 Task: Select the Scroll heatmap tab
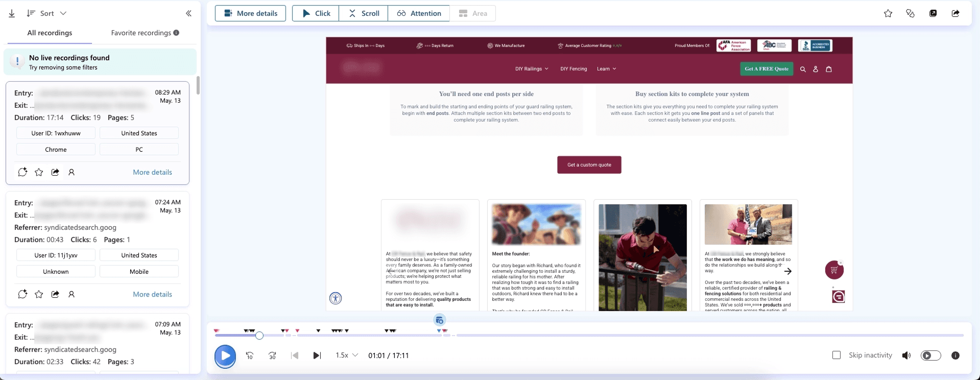[364, 13]
